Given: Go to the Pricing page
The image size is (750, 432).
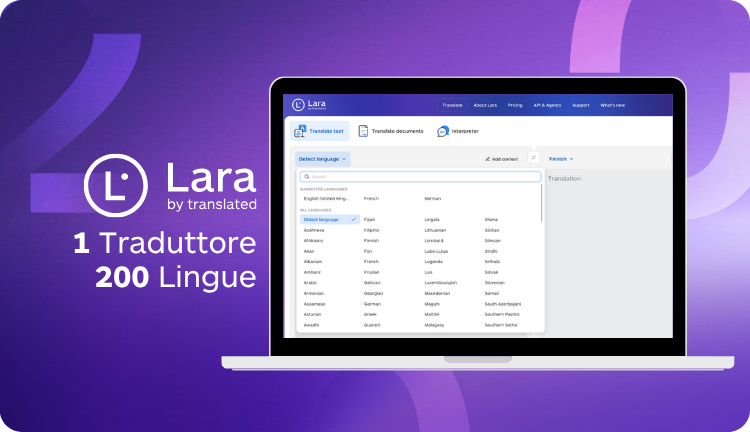Looking at the screenshot, I should [x=515, y=105].
